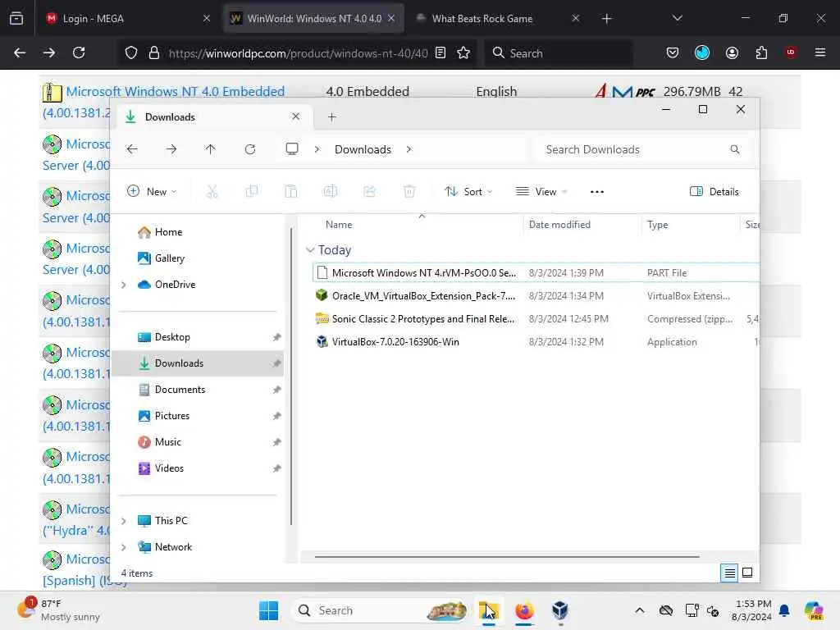Click the Share icon in toolbar

[x=369, y=191]
